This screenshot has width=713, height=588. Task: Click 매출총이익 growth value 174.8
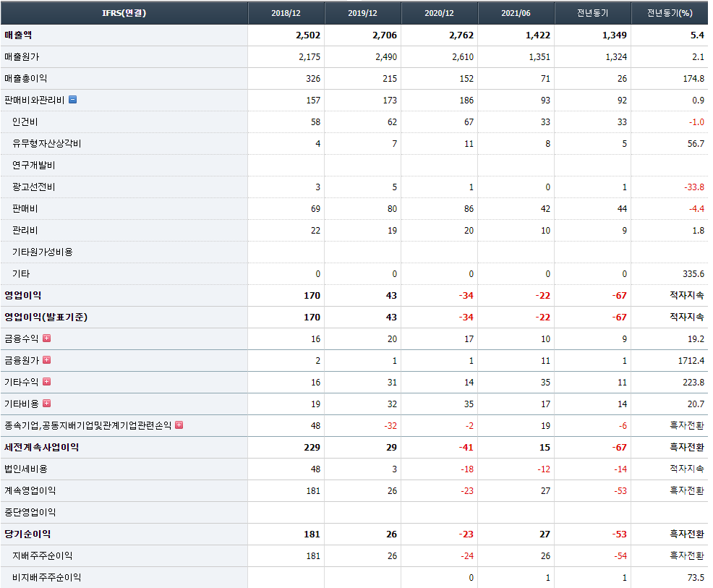[x=693, y=79]
